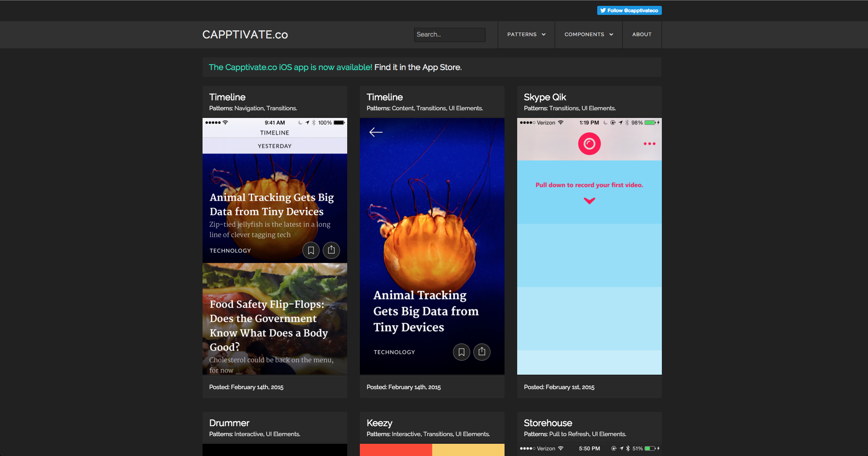Select Pull to Refresh pattern under Storehouse
This screenshot has width=868, height=456.
point(569,434)
